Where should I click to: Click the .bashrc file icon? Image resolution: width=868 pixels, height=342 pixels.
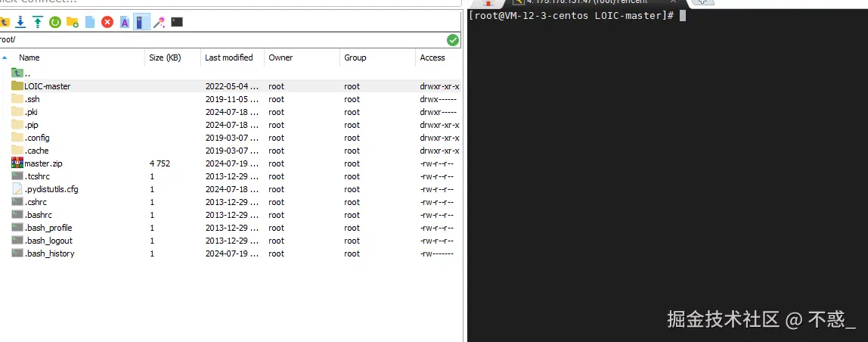[17, 215]
